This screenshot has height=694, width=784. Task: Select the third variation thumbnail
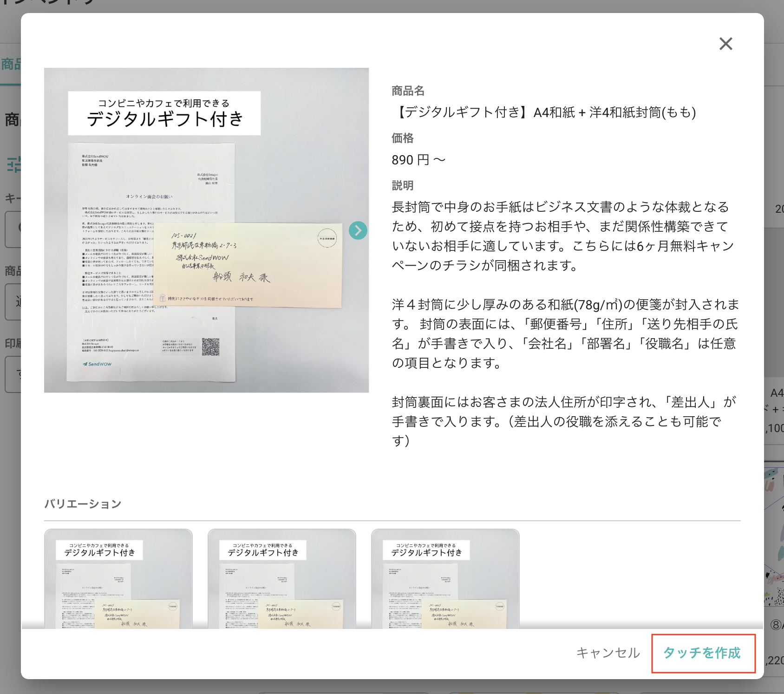(445, 579)
